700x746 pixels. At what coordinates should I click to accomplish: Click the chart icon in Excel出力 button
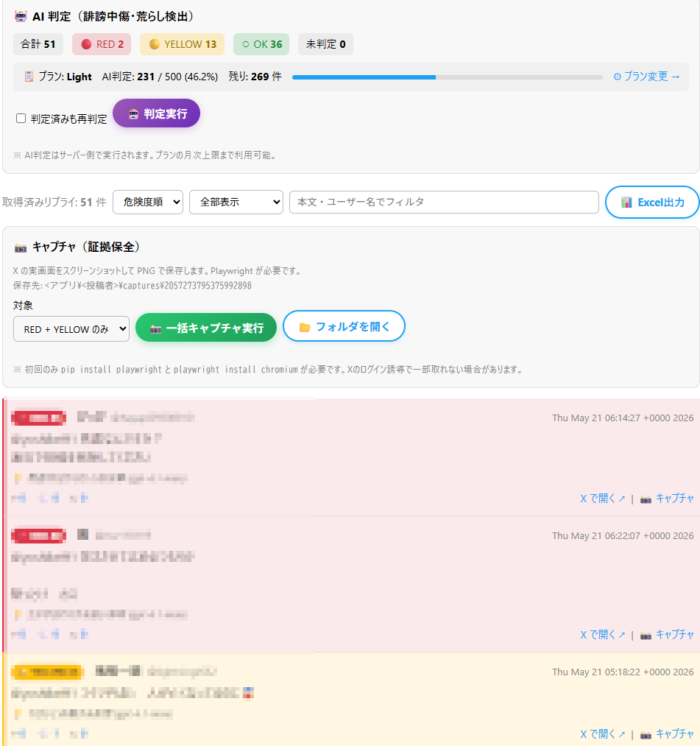point(626,203)
